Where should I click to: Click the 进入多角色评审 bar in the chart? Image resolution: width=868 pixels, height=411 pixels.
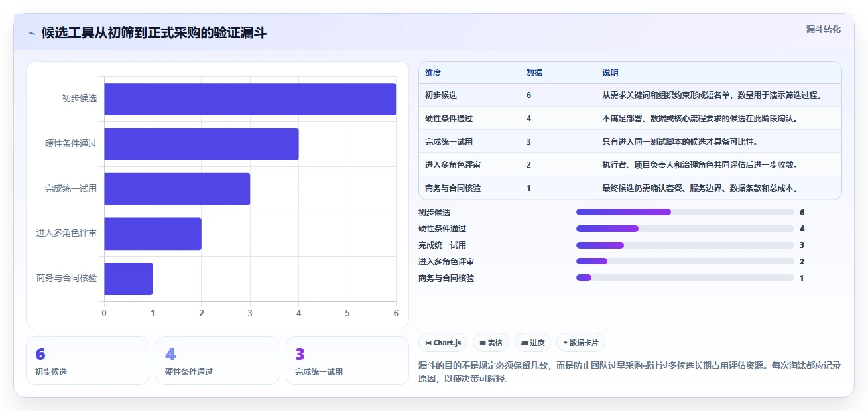point(153,234)
